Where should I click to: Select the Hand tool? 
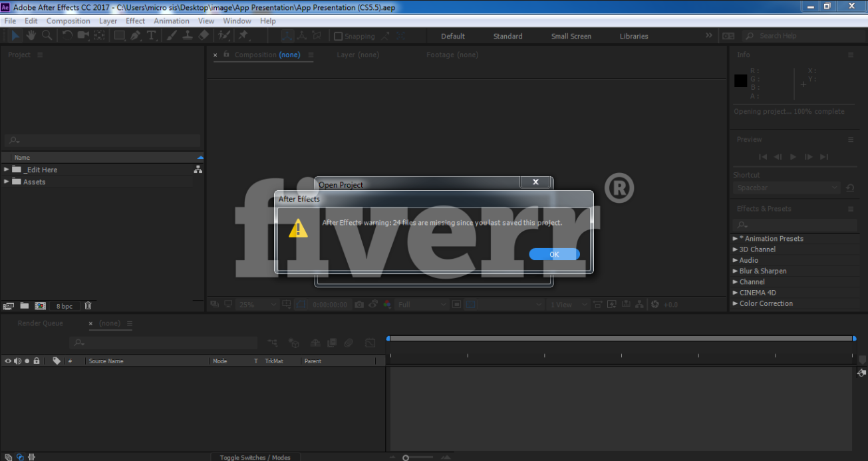coord(31,36)
